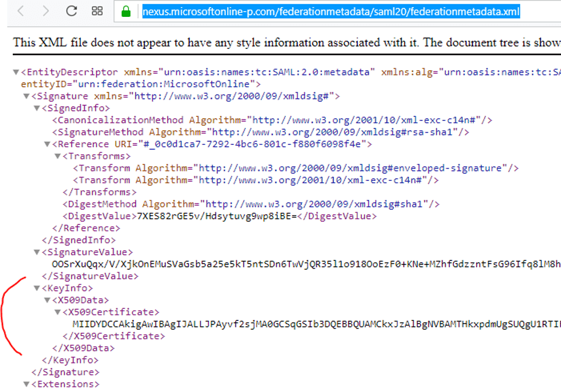Click the browser forward arrow
The width and height of the screenshot is (561, 392).
pos(46,11)
